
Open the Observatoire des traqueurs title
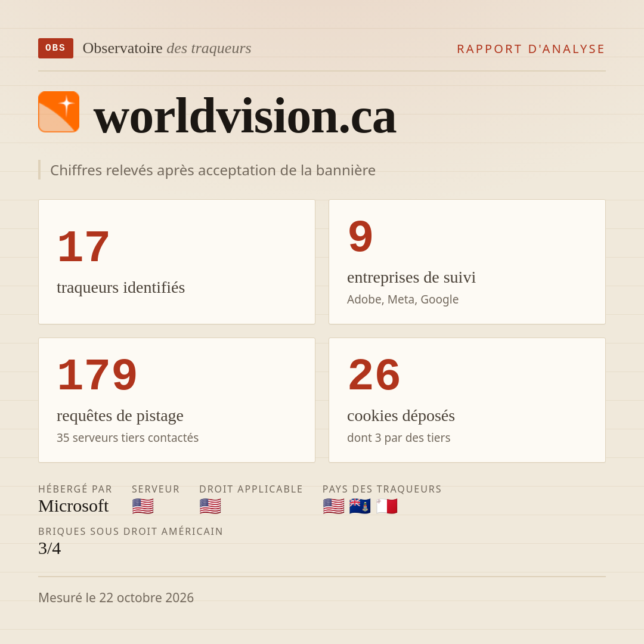coord(167,48)
